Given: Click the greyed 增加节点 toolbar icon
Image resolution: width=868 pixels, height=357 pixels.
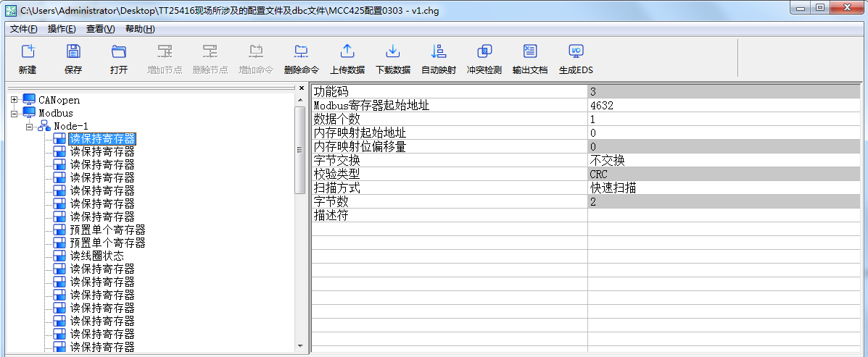Looking at the screenshot, I should point(165,52).
